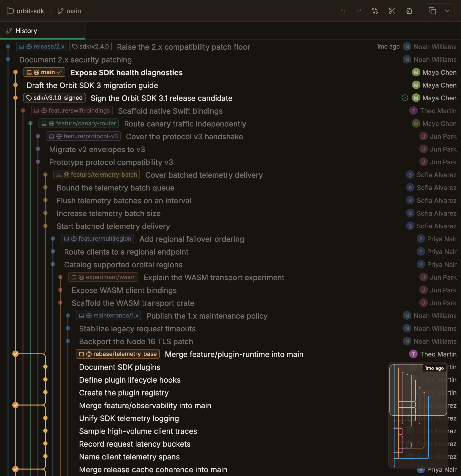This screenshot has width=461, height=476.
Task: Click the feature/swift-bindings branch label
Action: click(x=72, y=110)
